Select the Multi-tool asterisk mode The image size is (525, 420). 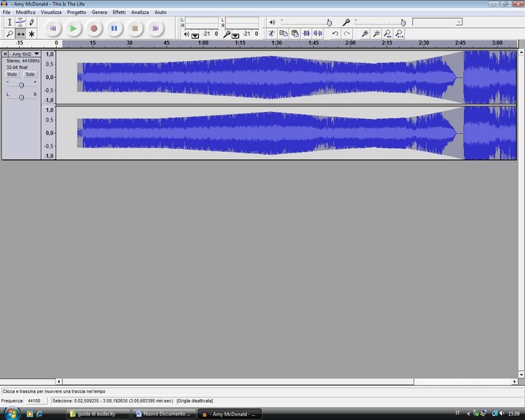(31, 34)
